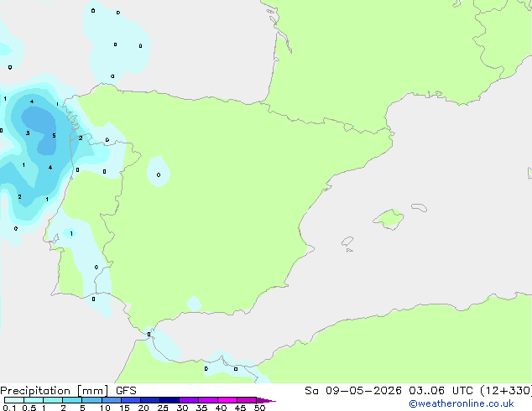Click the forecast date 'Sa 09-05-2026 03..06 UTC'
Image resolution: width=532 pixels, height=411 pixels.
coord(389,391)
